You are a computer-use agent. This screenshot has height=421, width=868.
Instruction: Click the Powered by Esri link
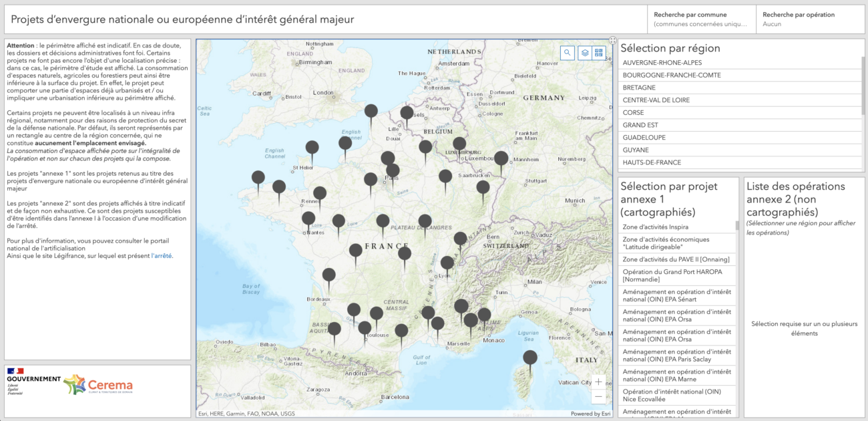[x=591, y=414]
